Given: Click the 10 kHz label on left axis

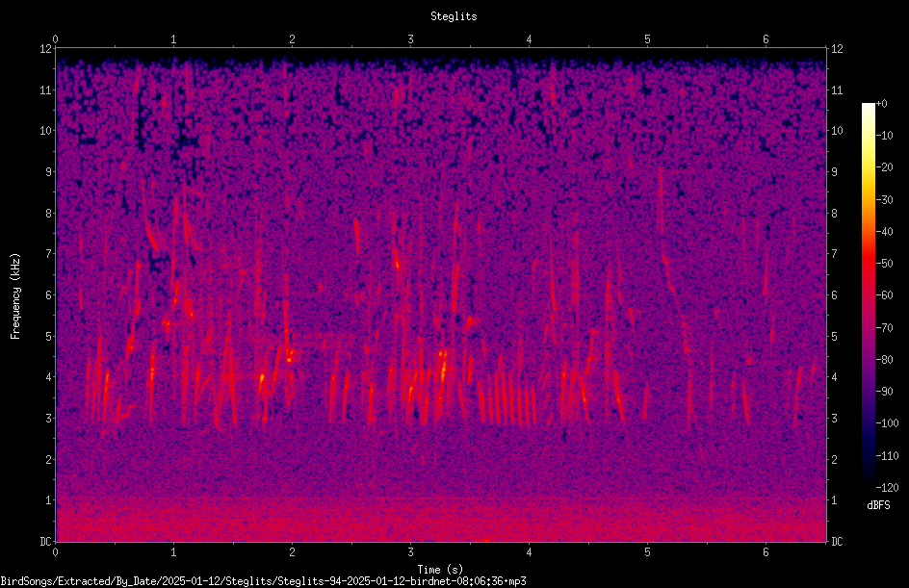Looking at the screenshot, I should click(45, 131).
